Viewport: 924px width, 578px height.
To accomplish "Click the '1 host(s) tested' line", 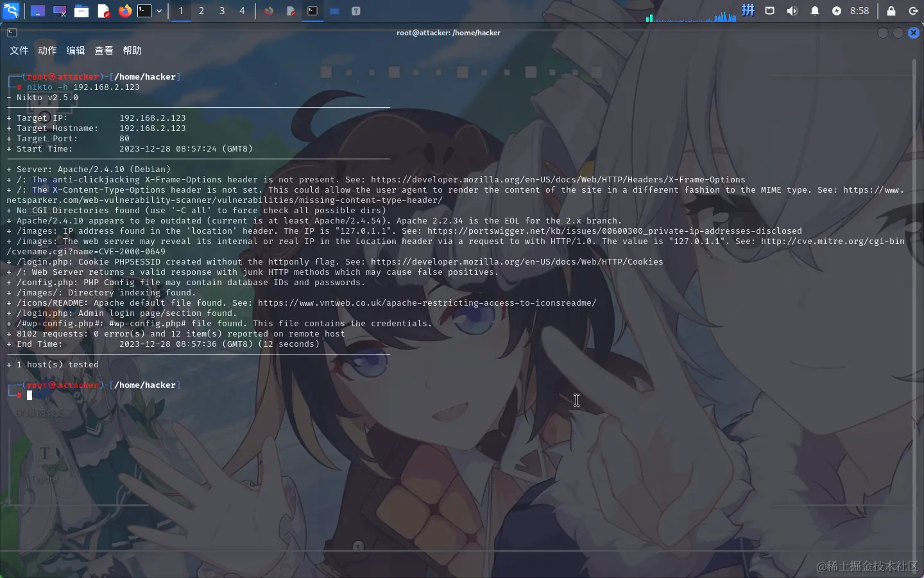I will (x=53, y=365).
